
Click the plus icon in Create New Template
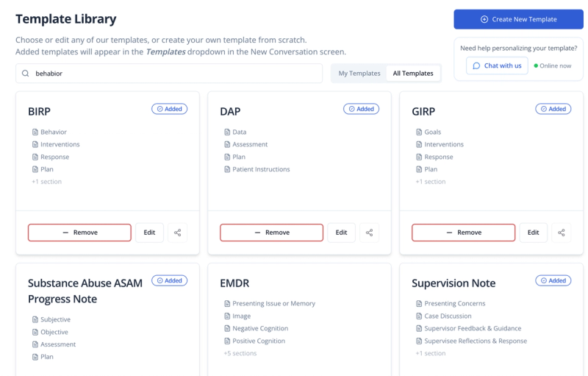484,19
